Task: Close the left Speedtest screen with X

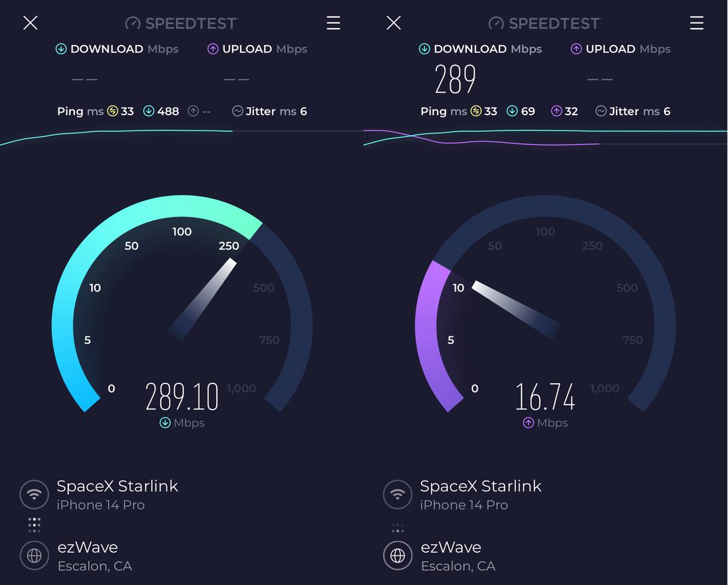Action: [30, 23]
